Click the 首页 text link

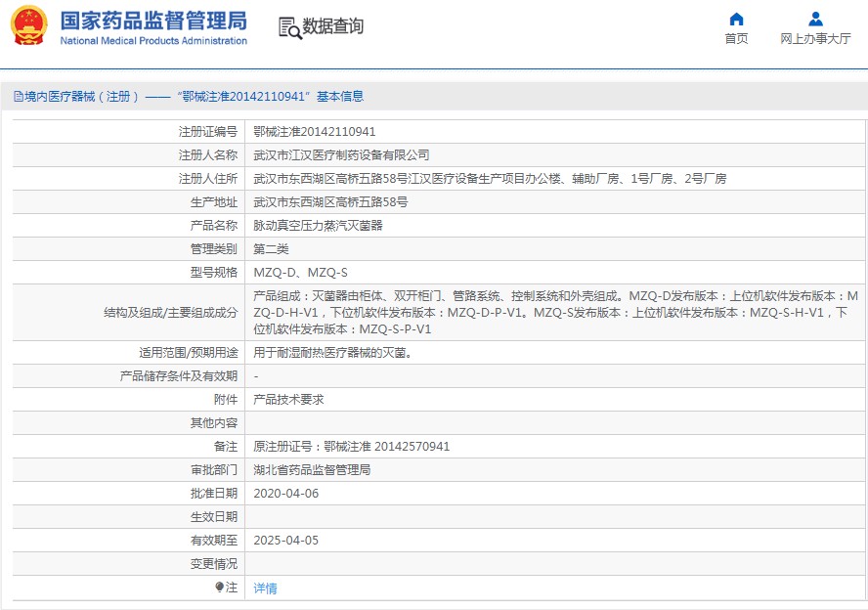pyautogui.click(x=736, y=38)
